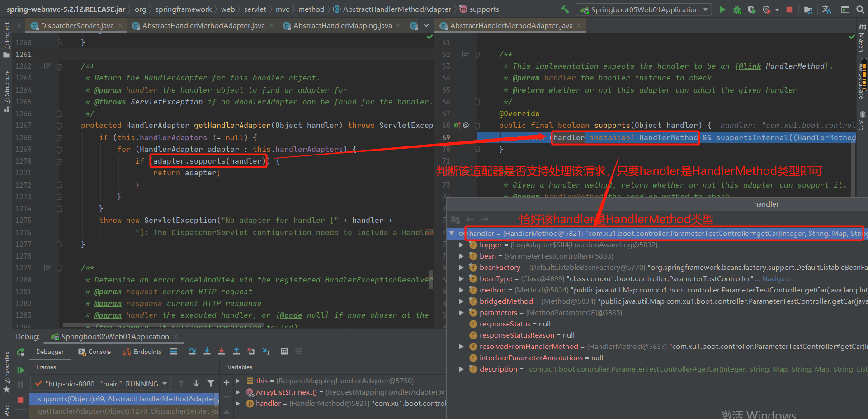The height and width of the screenshot is (419, 868).
Task: Click the servlet breadcrumb
Action: (255, 9)
